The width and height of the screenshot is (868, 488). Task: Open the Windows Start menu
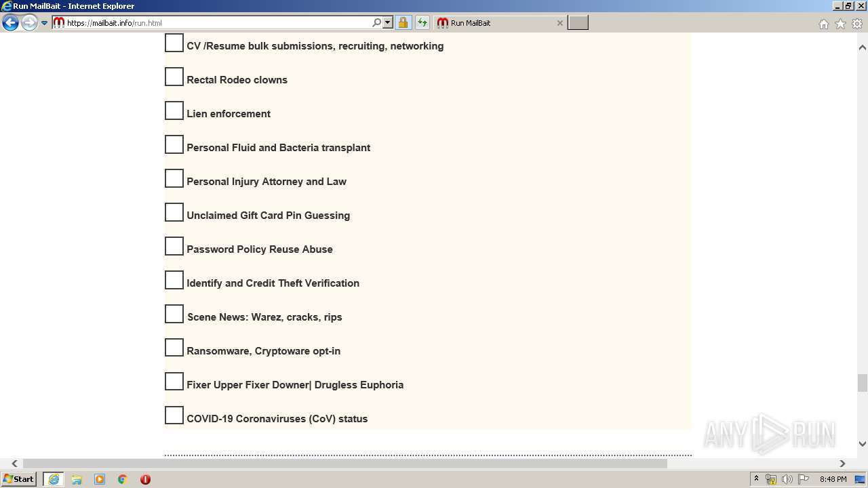click(x=19, y=479)
